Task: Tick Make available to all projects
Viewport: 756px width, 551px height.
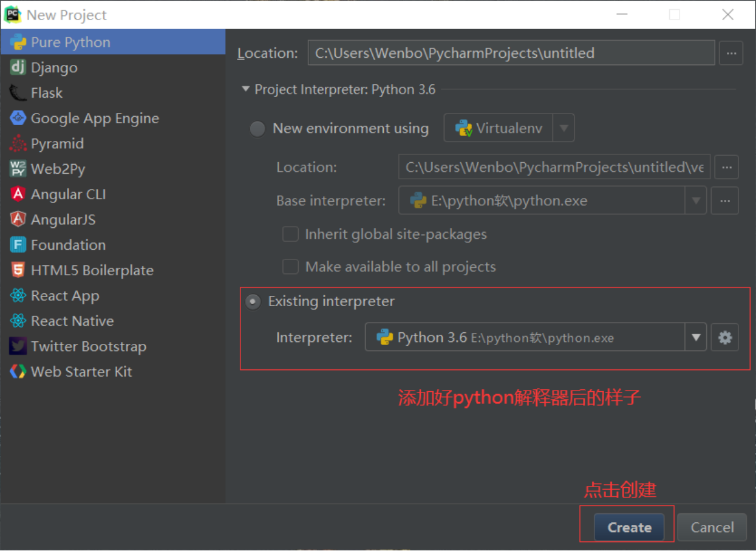Action: tap(291, 267)
